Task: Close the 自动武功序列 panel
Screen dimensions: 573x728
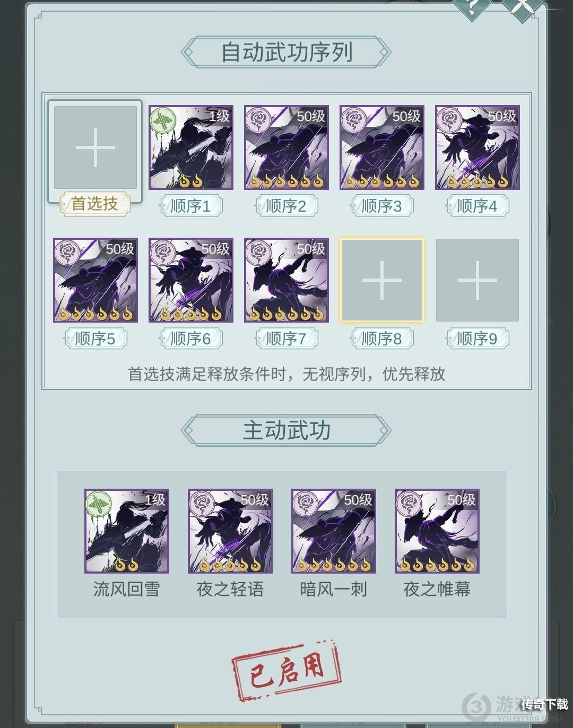Action: point(524,7)
